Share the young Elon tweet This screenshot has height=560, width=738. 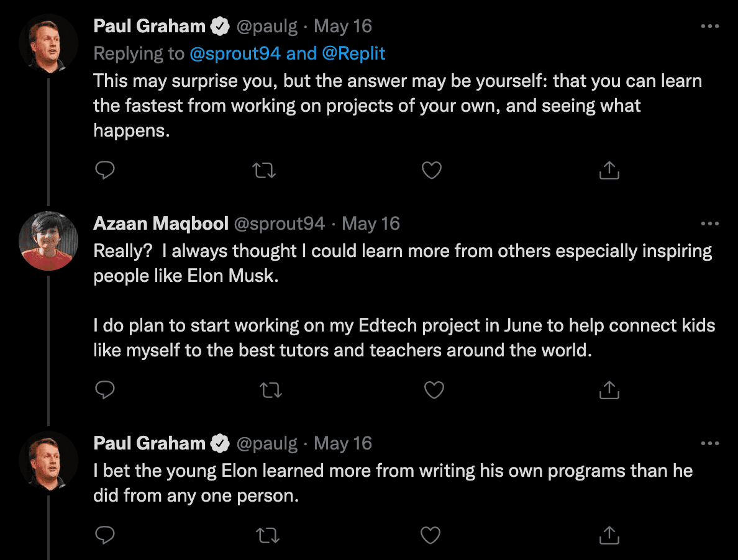[x=609, y=534]
